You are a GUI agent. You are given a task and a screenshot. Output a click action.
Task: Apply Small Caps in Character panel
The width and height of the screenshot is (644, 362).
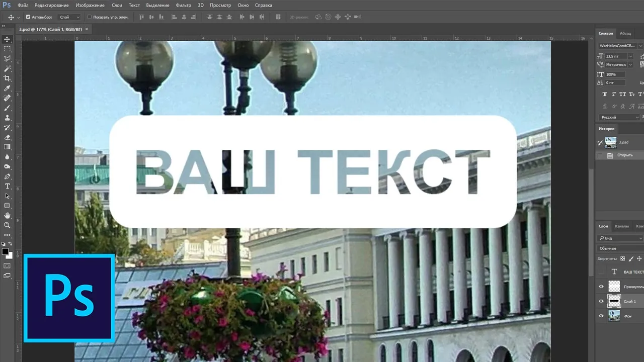click(632, 94)
